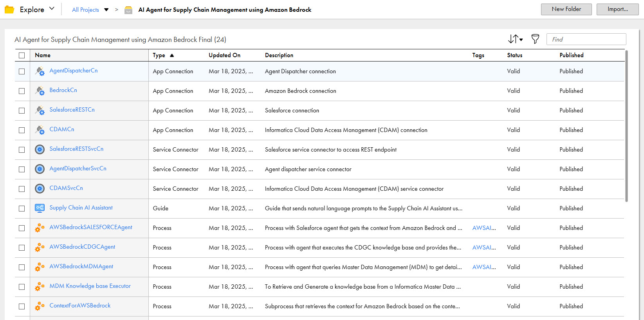The width and height of the screenshot is (644, 320).
Task: Click ContextForAWSBedrock process icon
Action: point(40,306)
